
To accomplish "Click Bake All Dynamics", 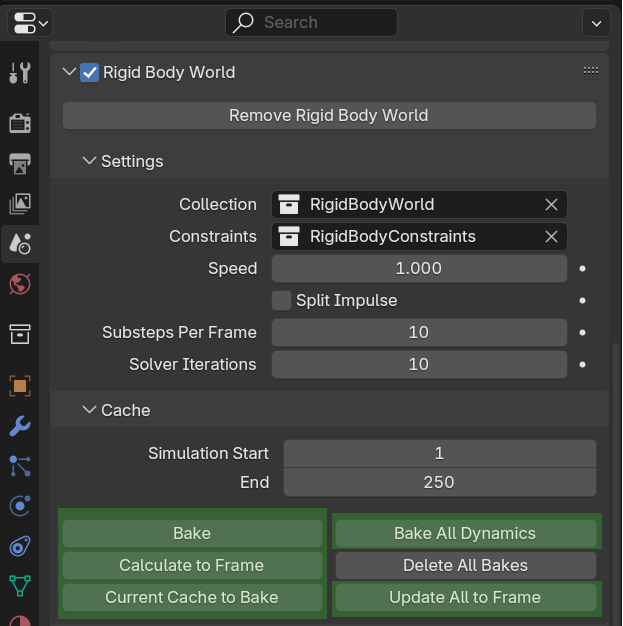I will pos(466,533).
